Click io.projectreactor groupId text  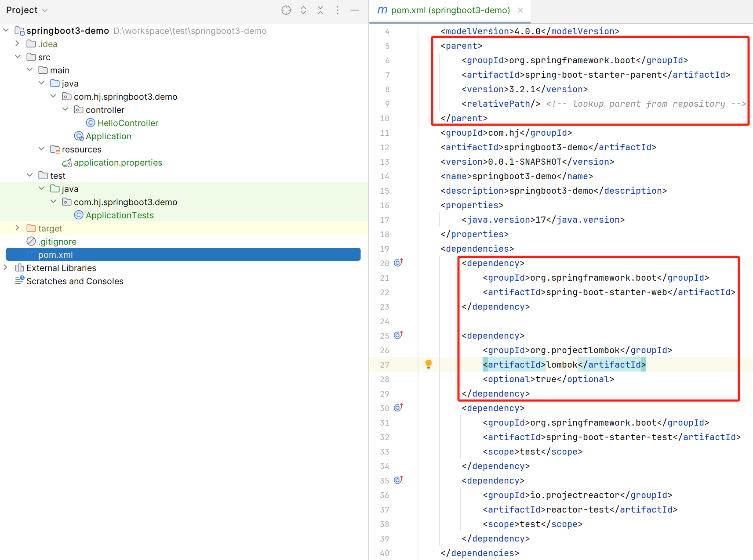[575, 495]
